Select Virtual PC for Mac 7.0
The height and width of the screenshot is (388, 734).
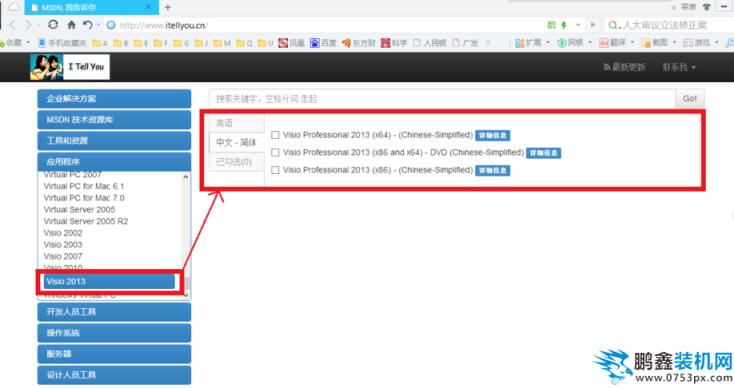click(x=84, y=198)
